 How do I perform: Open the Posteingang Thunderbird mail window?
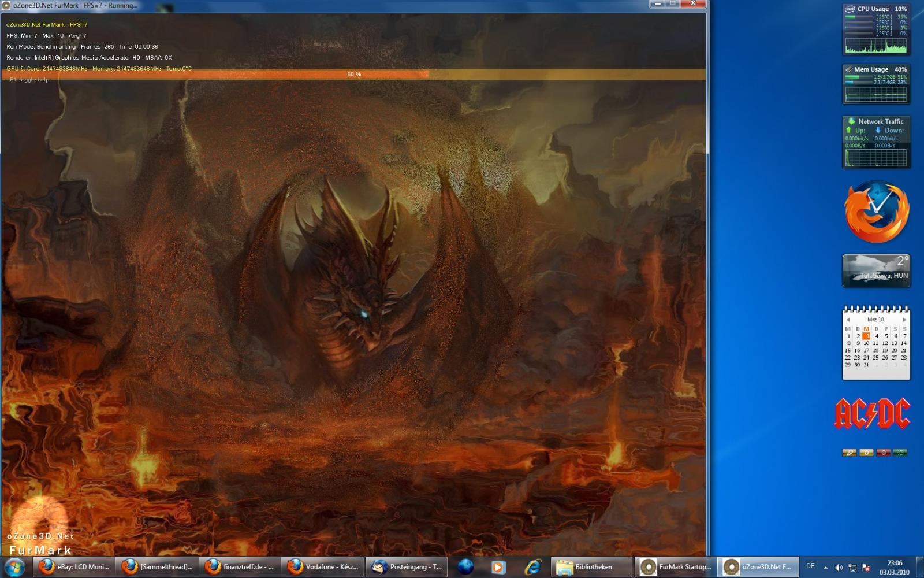tap(406, 567)
